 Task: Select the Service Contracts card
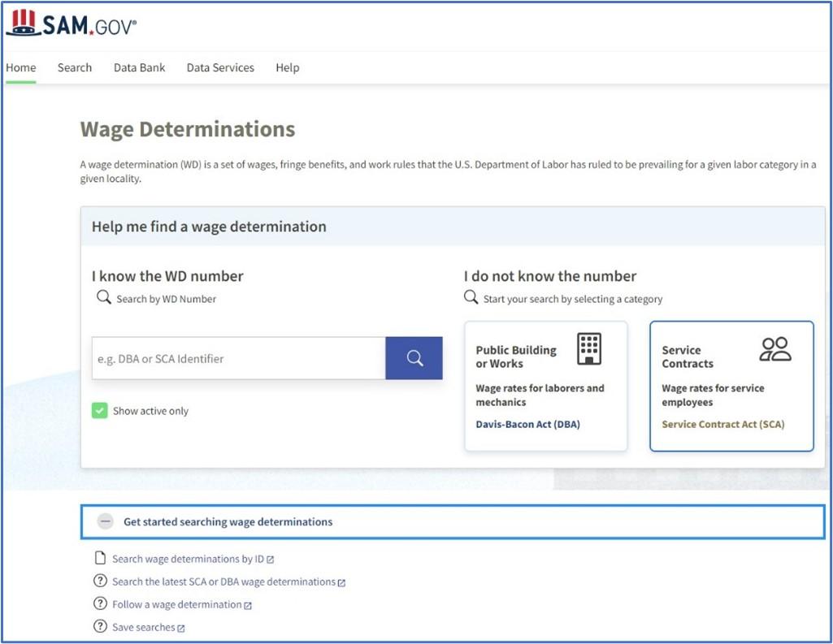pyautogui.click(x=731, y=386)
